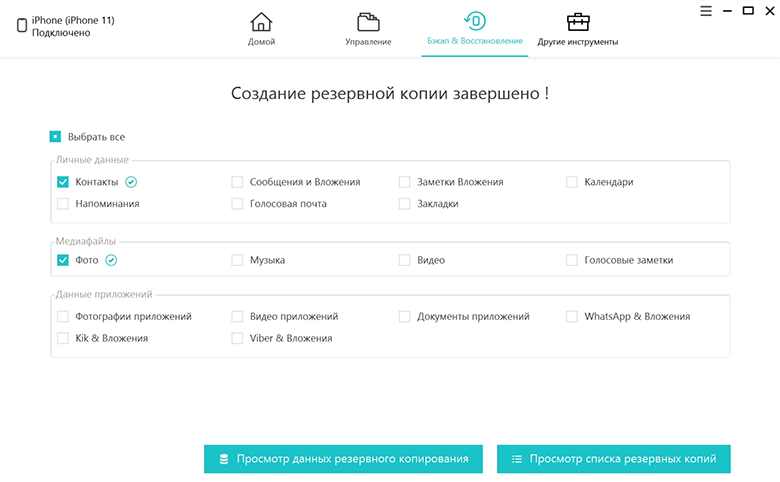The height and width of the screenshot is (482, 780).
Task: Click the green checkmark next to Контакты
Action: point(131,182)
